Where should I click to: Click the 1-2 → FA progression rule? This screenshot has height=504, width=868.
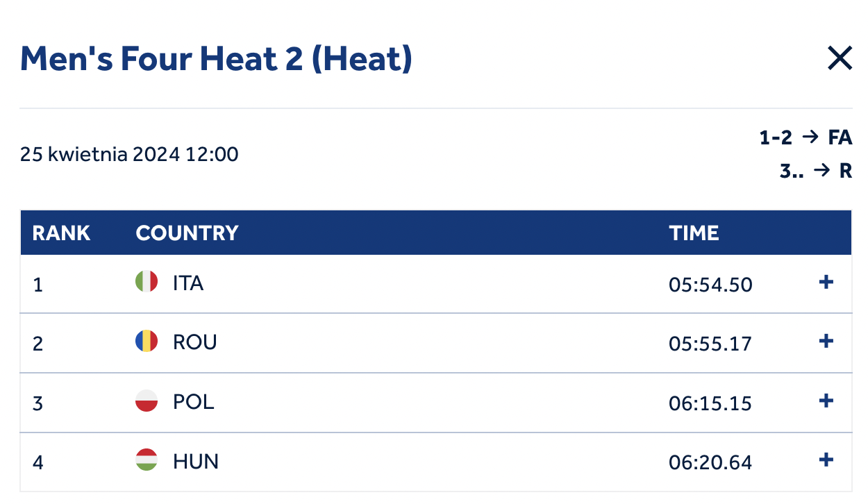click(x=806, y=137)
